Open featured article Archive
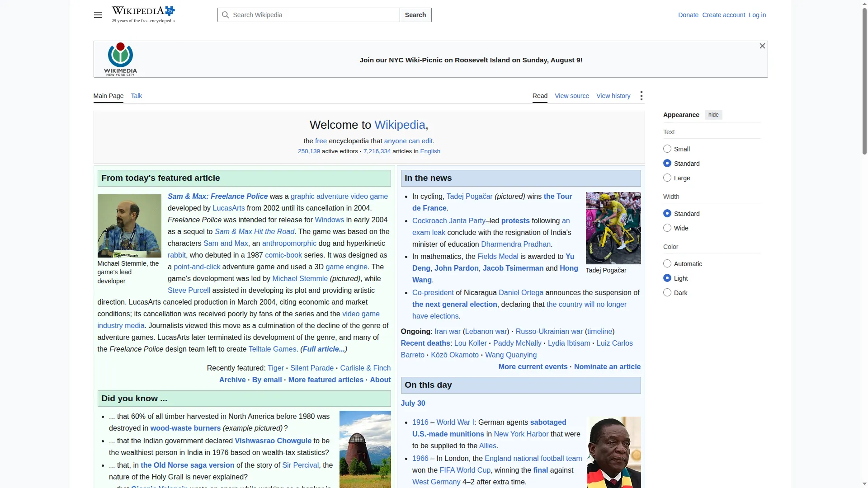 [x=232, y=380]
